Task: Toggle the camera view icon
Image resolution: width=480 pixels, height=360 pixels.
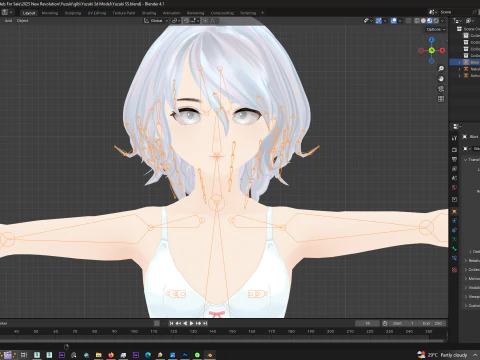Action: click(441, 89)
